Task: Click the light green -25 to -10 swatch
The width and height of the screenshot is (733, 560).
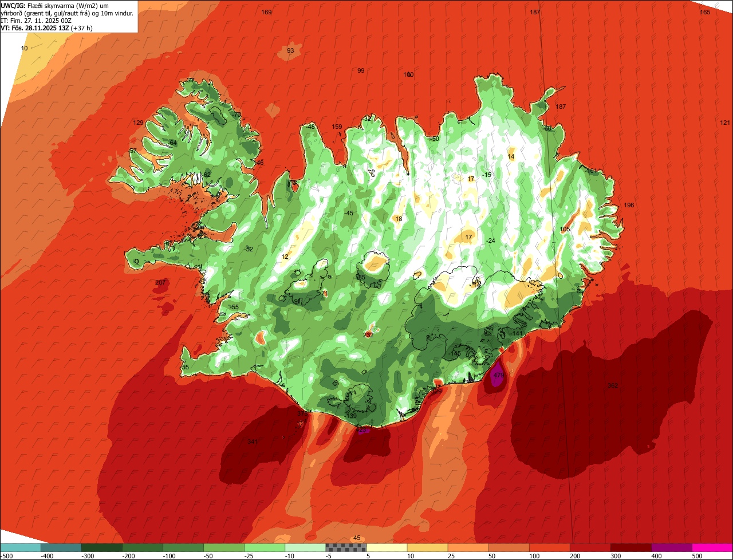Action: (265, 547)
